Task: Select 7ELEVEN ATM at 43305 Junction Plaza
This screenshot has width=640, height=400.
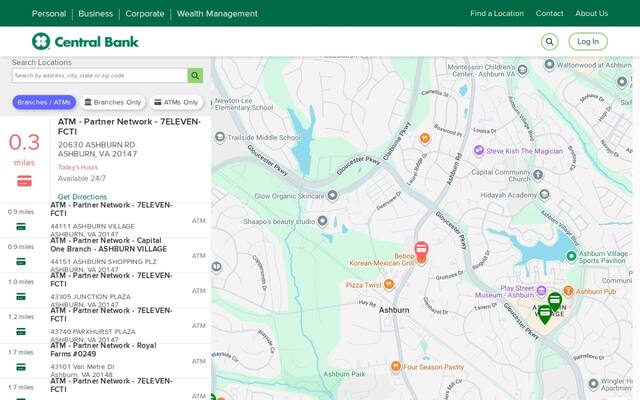Action: point(105,291)
